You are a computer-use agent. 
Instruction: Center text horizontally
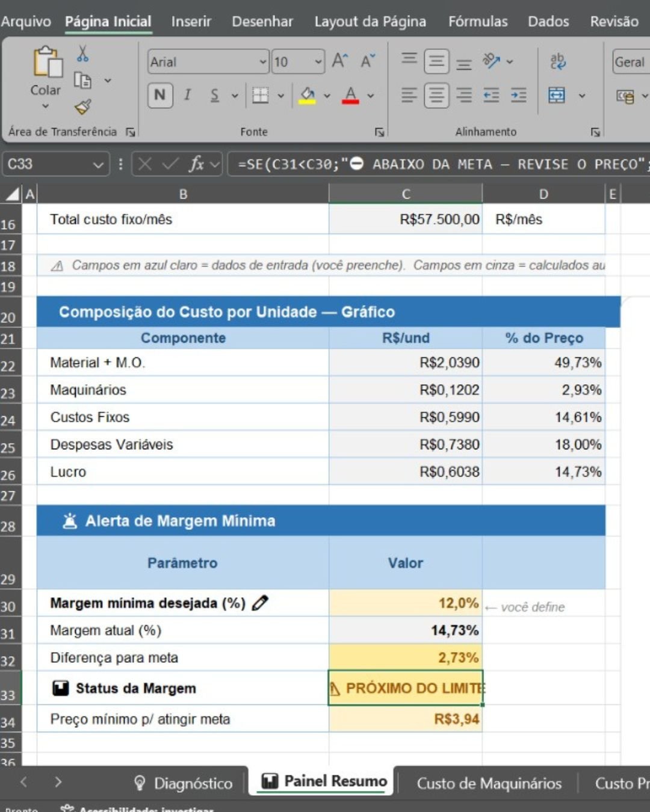[436, 96]
